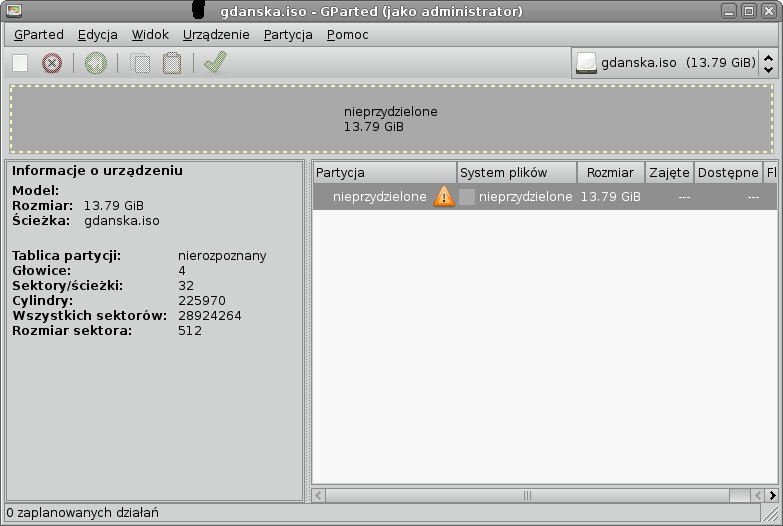
Task: Sort by the Rozmiar column header
Action: pos(610,172)
